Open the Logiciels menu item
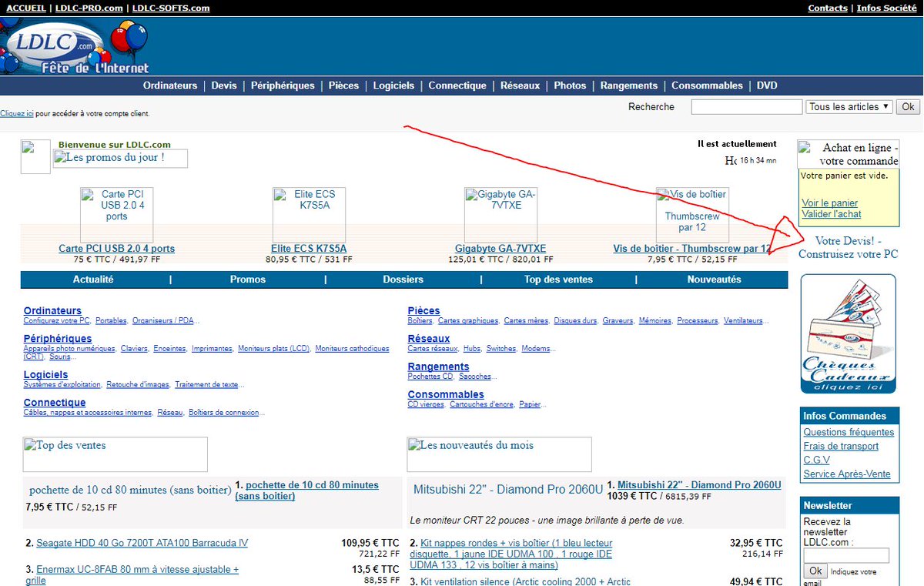The width and height of the screenshot is (924, 586). pyautogui.click(x=393, y=85)
